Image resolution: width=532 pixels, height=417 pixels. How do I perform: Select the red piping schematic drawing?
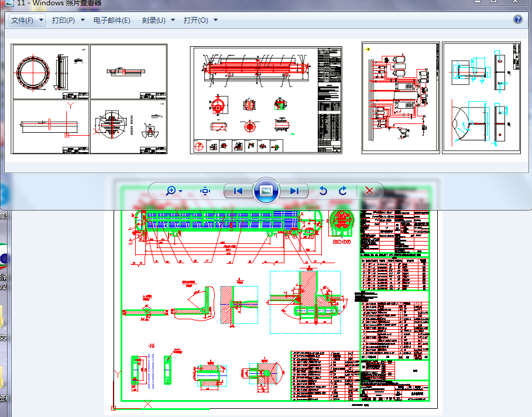pos(401,98)
